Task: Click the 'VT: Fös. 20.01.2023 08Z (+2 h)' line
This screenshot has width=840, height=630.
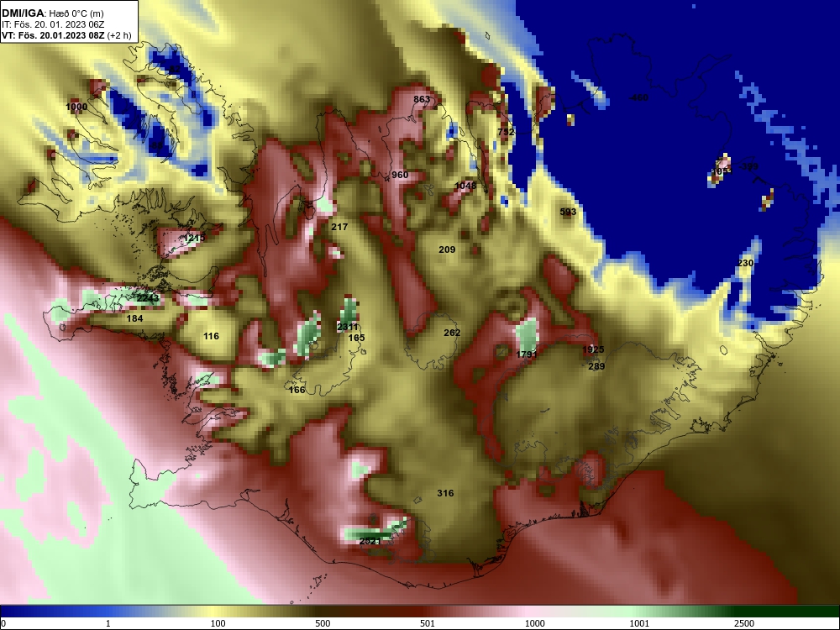Action: click(66, 36)
